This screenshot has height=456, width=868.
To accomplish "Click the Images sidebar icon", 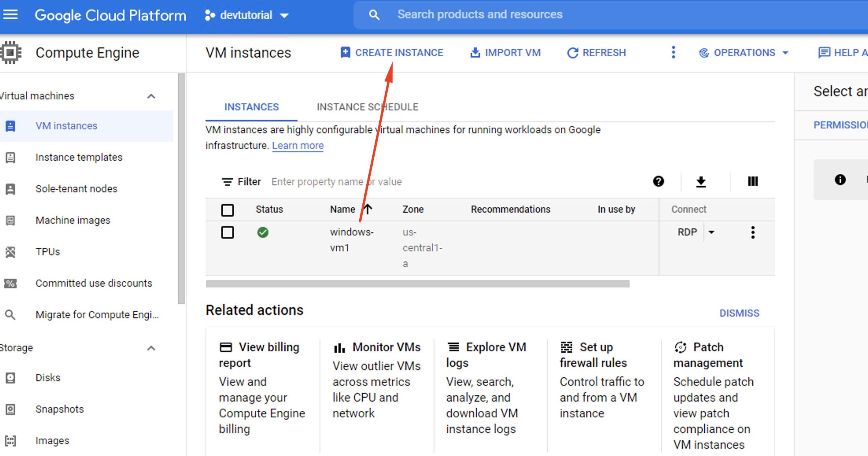I will (x=11, y=441).
